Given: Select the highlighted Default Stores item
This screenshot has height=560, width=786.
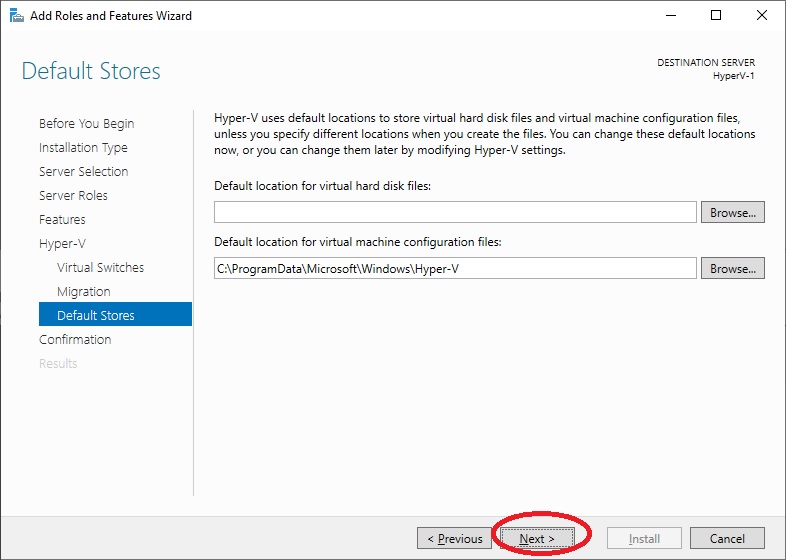Looking at the screenshot, I should pos(115,314).
